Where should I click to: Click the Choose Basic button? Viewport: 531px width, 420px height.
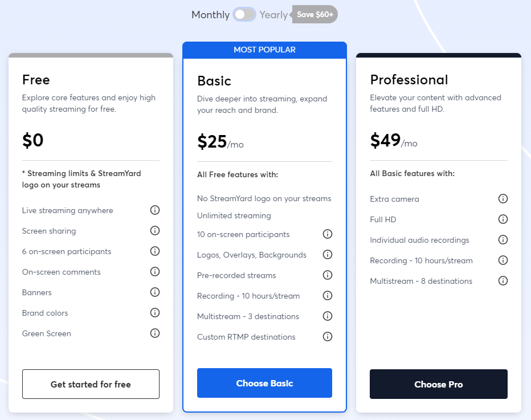tap(264, 383)
